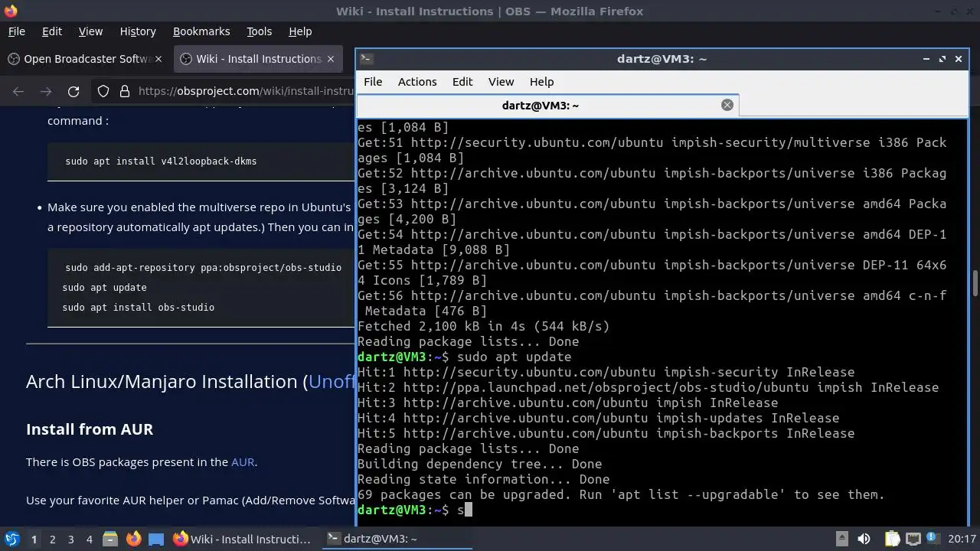Launch Firefox from taskbar quick launcher
The width and height of the screenshot is (980, 551).
point(133,539)
